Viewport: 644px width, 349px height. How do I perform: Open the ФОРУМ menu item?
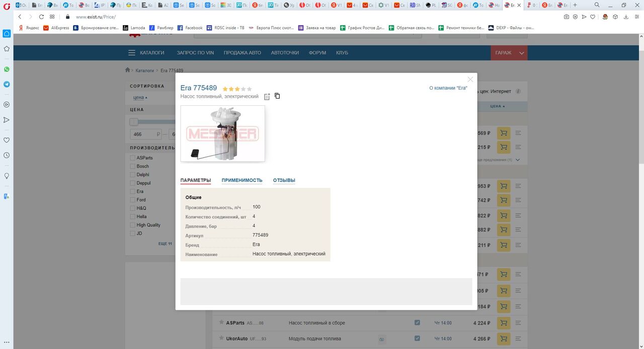pos(317,53)
